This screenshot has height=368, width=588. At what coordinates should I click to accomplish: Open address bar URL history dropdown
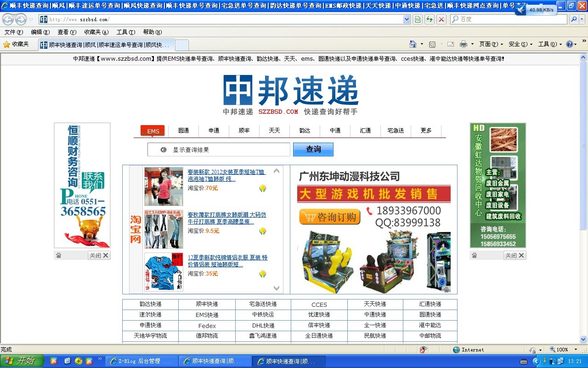click(x=407, y=19)
